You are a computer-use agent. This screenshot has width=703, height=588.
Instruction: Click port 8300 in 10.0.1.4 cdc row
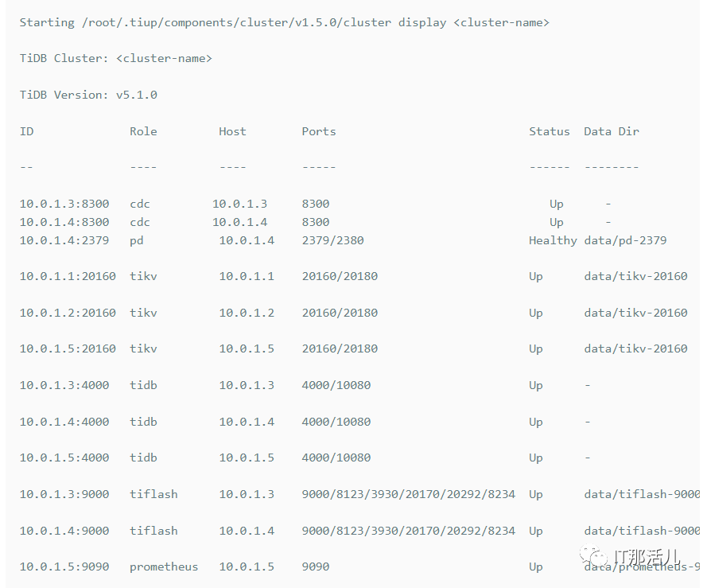[316, 223]
